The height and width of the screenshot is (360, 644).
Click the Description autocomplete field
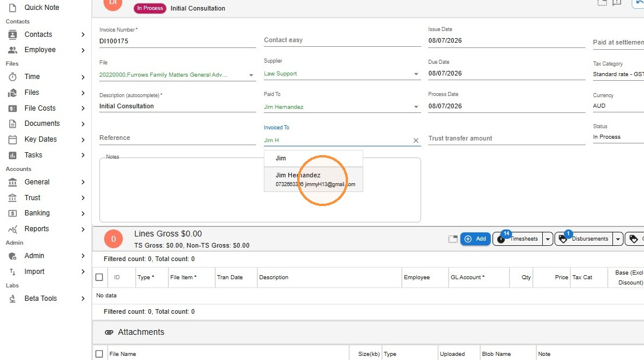(177, 106)
